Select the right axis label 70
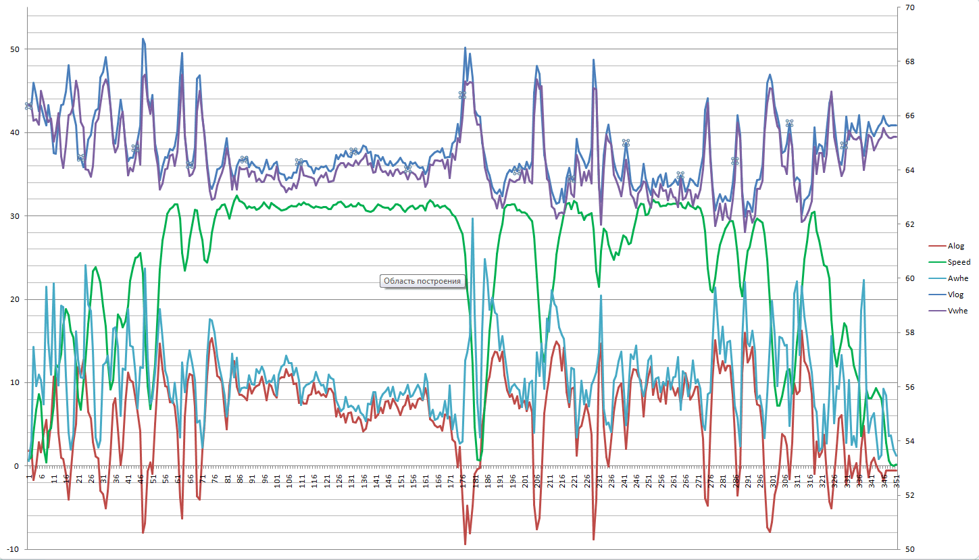The width and height of the screenshot is (979, 560). [909, 8]
